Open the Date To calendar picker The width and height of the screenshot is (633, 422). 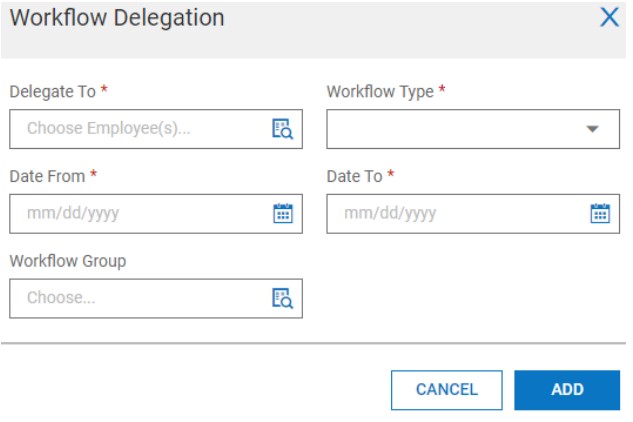[599, 213]
